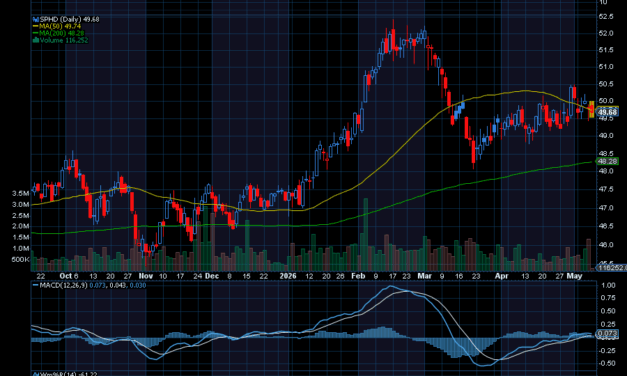
Task: Click the 47.5 price axis label
Action: coord(606,189)
